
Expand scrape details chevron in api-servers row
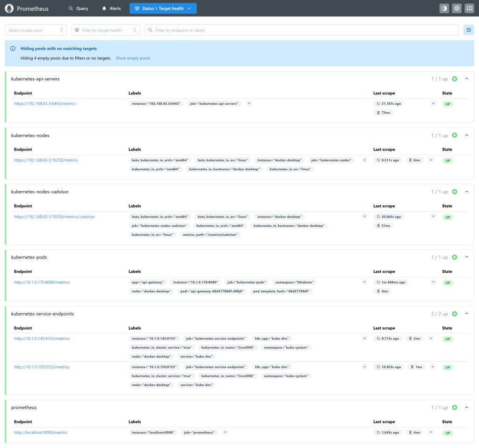coord(433,103)
